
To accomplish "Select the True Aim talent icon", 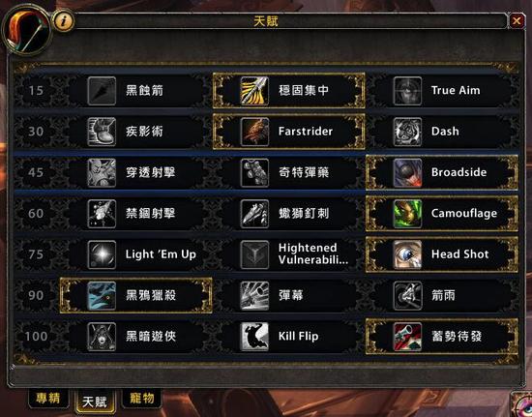I will pyautogui.click(x=407, y=91).
